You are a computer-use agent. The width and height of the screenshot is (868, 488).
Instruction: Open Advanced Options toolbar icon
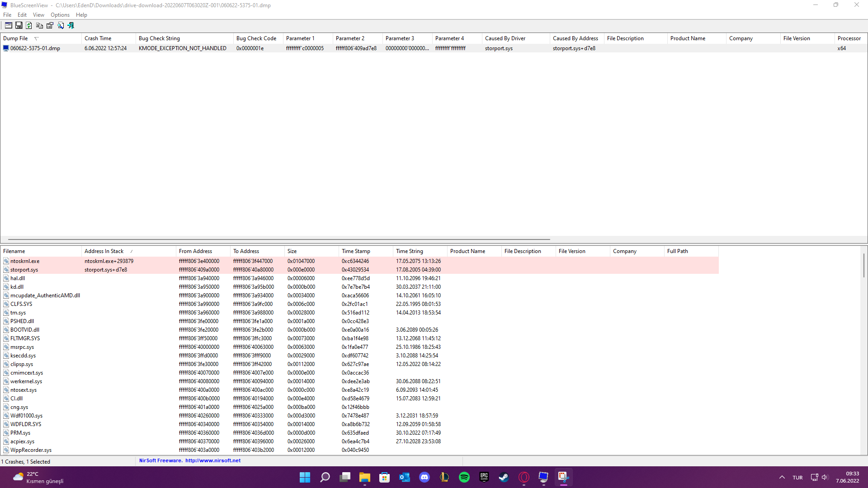coord(8,25)
